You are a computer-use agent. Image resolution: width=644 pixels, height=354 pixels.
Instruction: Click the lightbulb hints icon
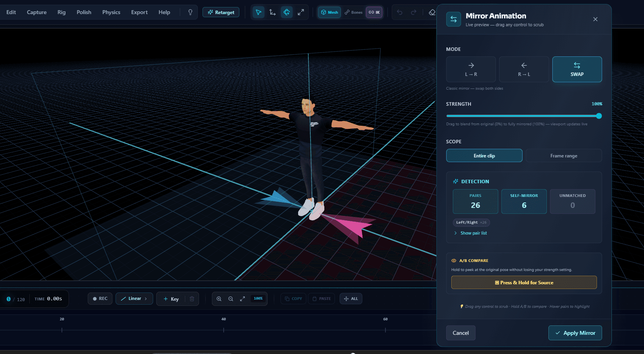(x=190, y=12)
